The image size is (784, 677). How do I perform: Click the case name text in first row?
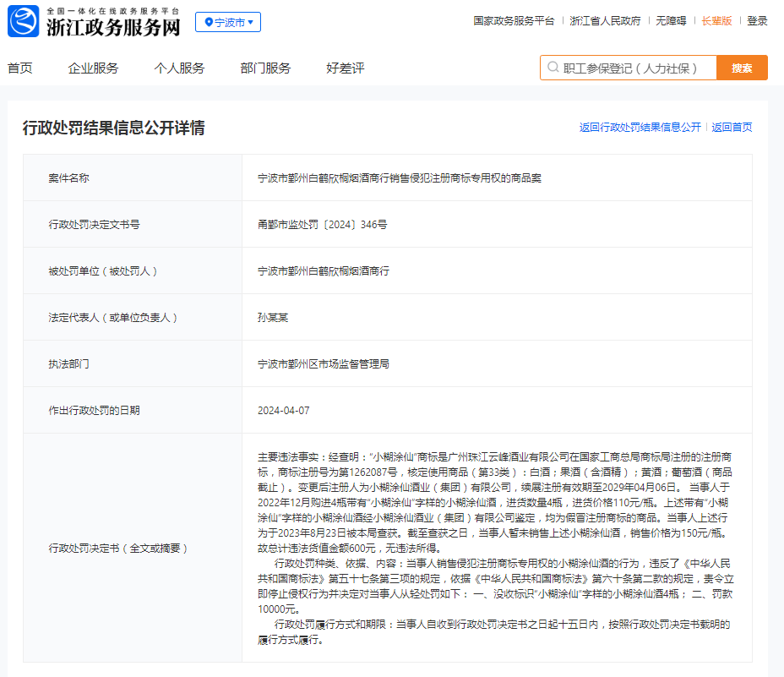(400, 178)
